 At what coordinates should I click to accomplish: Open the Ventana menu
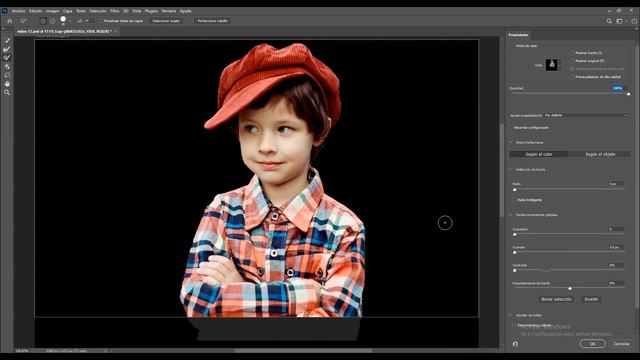[169, 11]
